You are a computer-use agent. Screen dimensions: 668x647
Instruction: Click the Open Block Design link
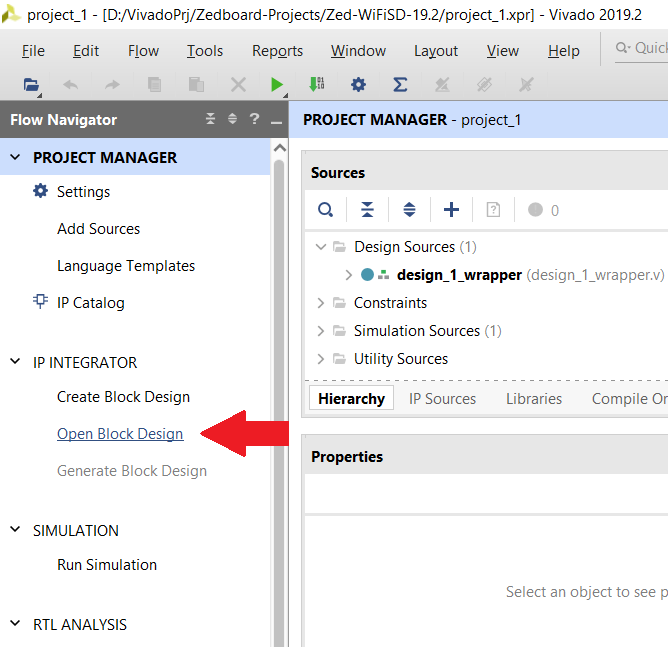[120, 434]
